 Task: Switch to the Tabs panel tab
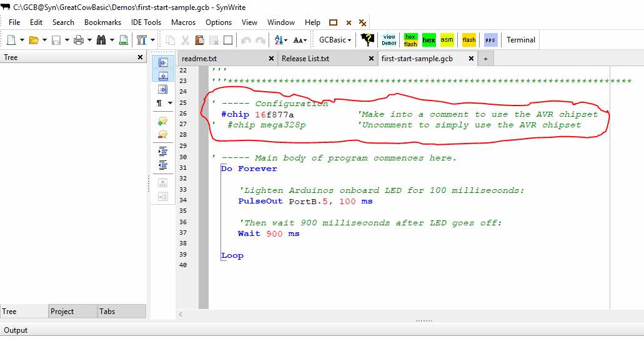pyautogui.click(x=121, y=311)
